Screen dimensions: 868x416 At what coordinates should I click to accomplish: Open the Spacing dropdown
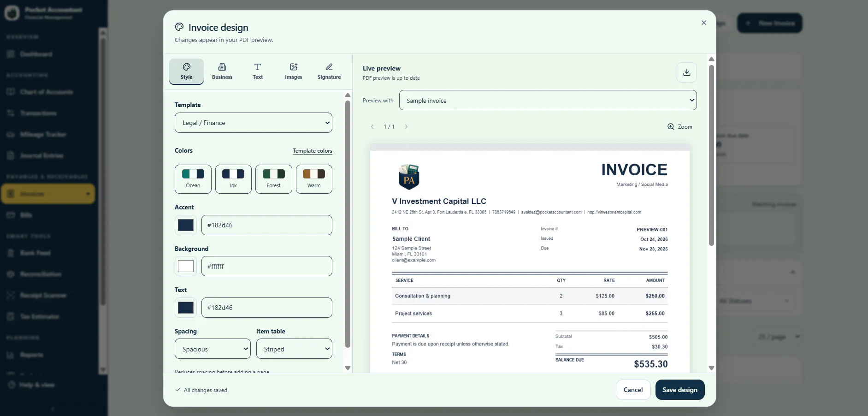point(213,349)
